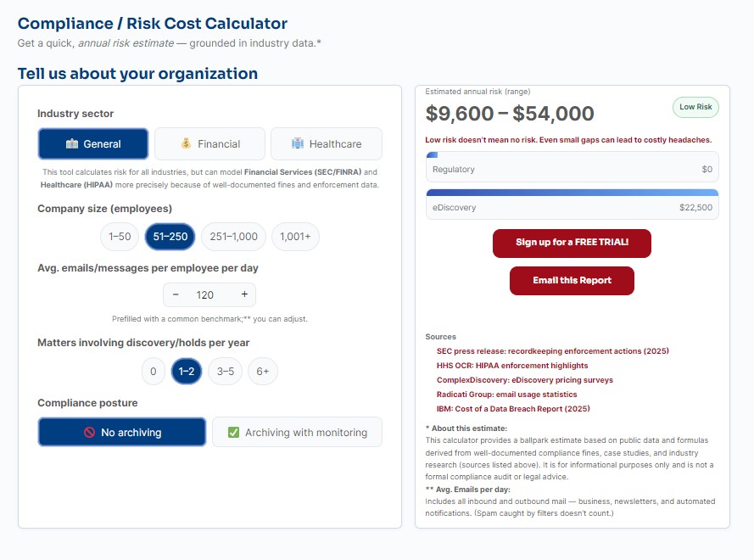The width and height of the screenshot is (754, 560).
Task: Select the General industry sector
Action: (x=93, y=144)
